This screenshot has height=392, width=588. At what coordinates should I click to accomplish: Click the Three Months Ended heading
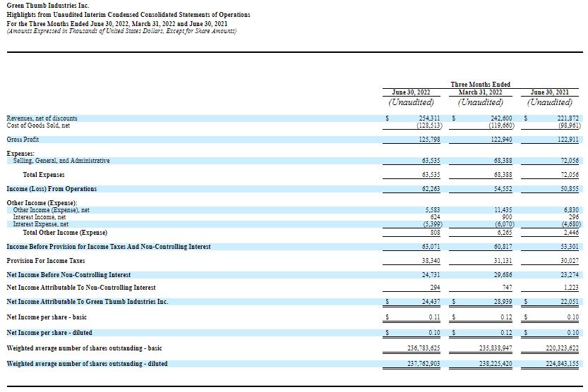(x=480, y=84)
